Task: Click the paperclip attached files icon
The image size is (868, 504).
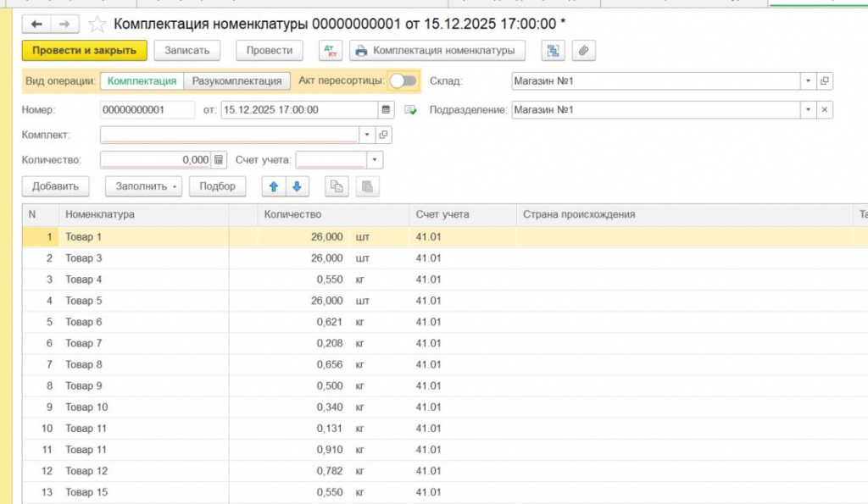Action: 583,51
